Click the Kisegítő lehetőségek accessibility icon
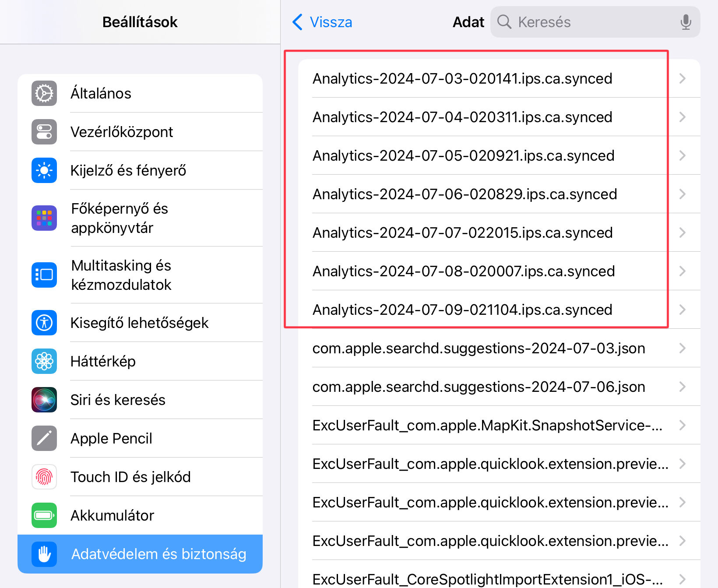The height and width of the screenshot is (588, 718). (x=44, y=323)
